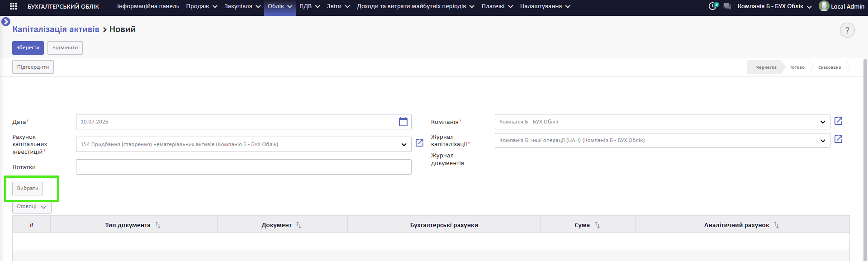Open the chat messages icon
This screenshot has height=261, width=868.
pyautogui.click(x=727, y=6)
